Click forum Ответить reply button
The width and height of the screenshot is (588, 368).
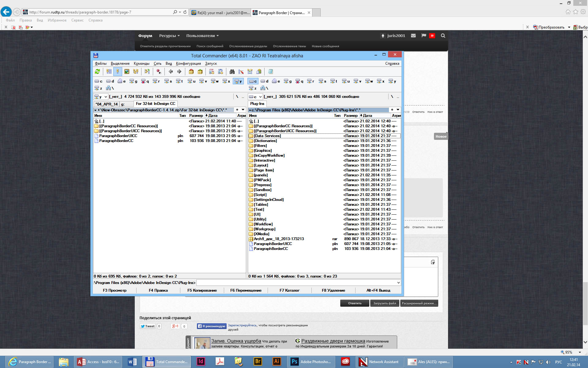tap(355, 303)
